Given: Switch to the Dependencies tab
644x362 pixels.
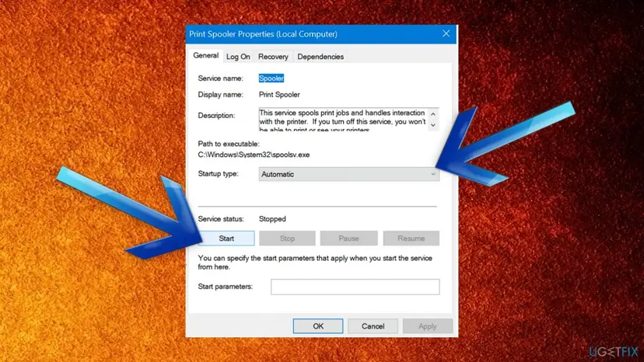Looking at the screenshot, I should point(320,57).
